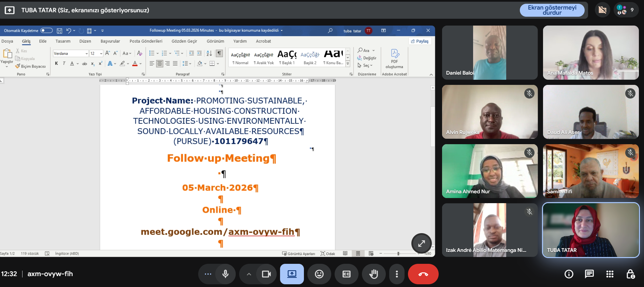Toggle show paragraph marks (¶) button
Viewport: 644px width, 287px height.
click(x=219, y=53)
